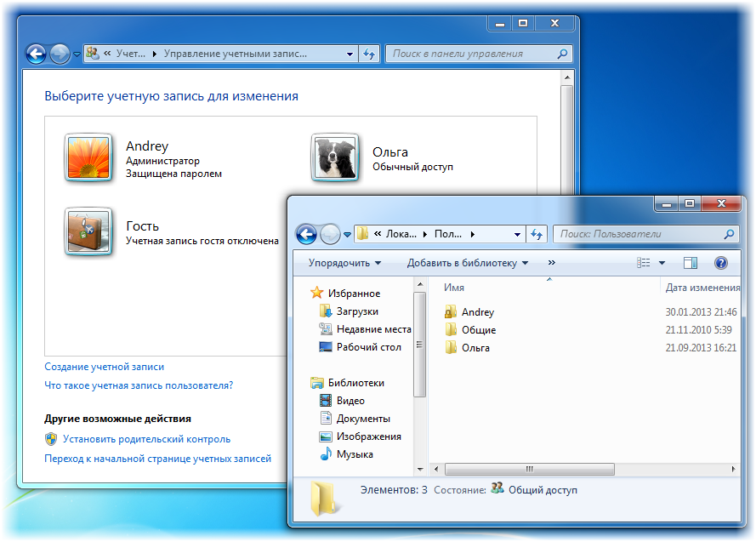Screen dimensions: 756x542
Task: Click 'Пол...' breadcrumb in Explorer address bar
Action: [x=448, y=234]
